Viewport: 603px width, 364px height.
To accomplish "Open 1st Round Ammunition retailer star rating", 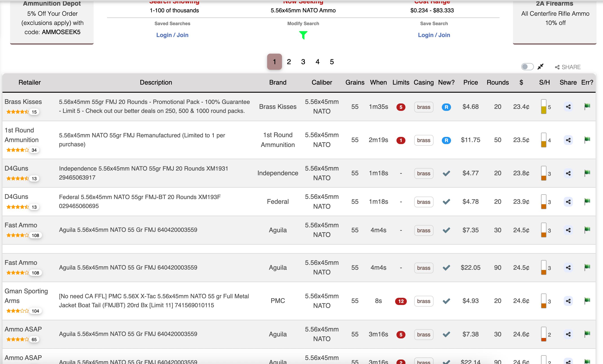I will click(x=18, y=150).
